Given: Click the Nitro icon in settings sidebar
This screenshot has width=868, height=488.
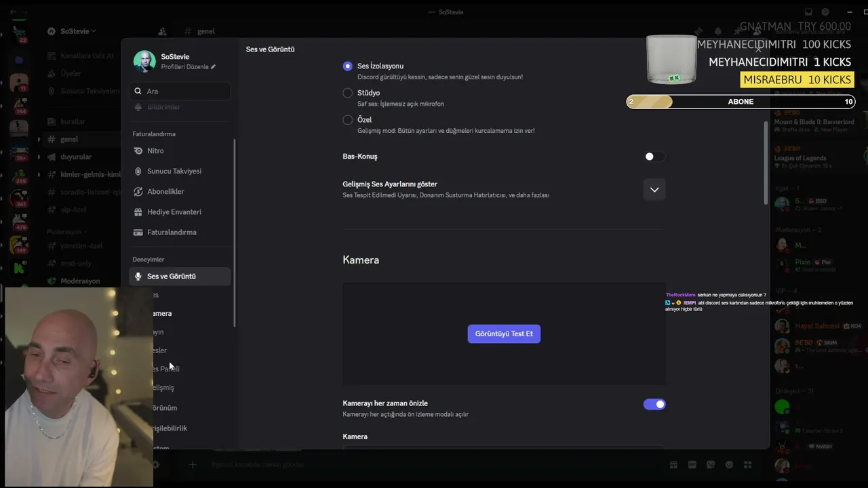Looking at the screenshot, I should tap(138, 150).
